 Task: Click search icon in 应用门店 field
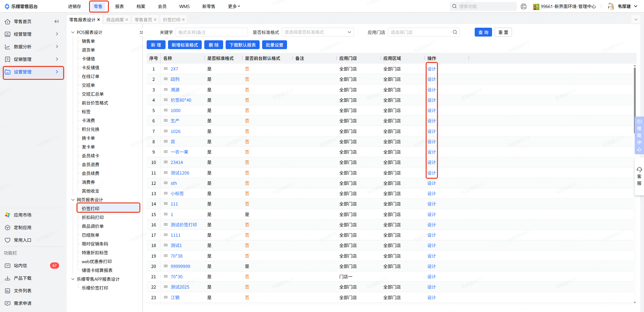455,32
